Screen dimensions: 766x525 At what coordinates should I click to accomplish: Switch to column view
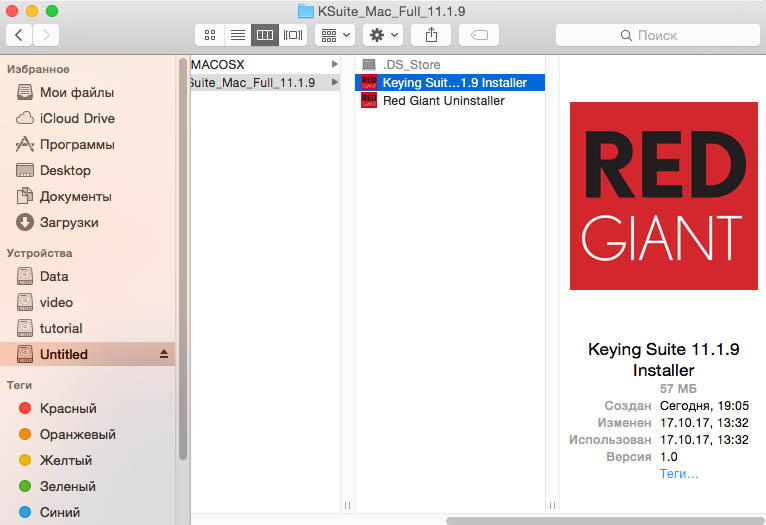[265, 35]
